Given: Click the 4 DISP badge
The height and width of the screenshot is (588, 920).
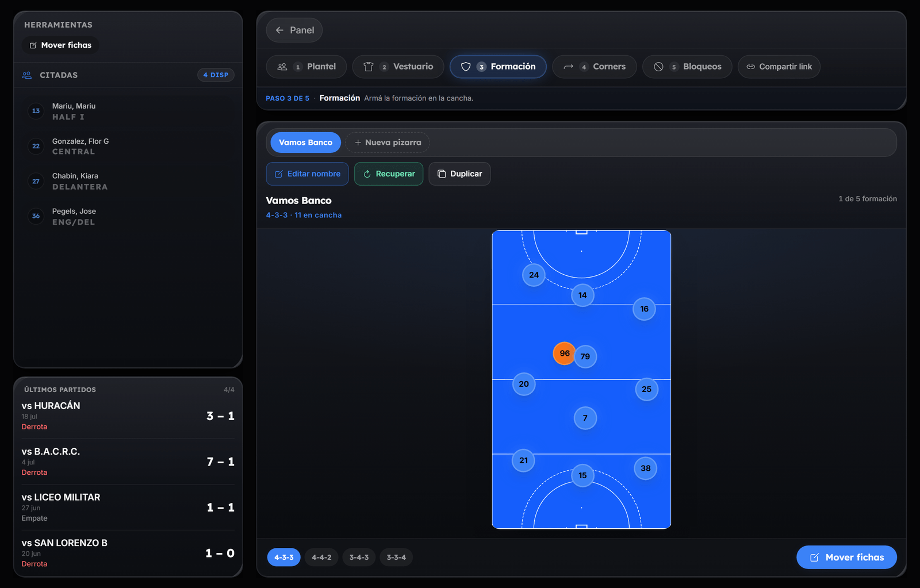Looking at the screenshot, I should coord(216,75).
